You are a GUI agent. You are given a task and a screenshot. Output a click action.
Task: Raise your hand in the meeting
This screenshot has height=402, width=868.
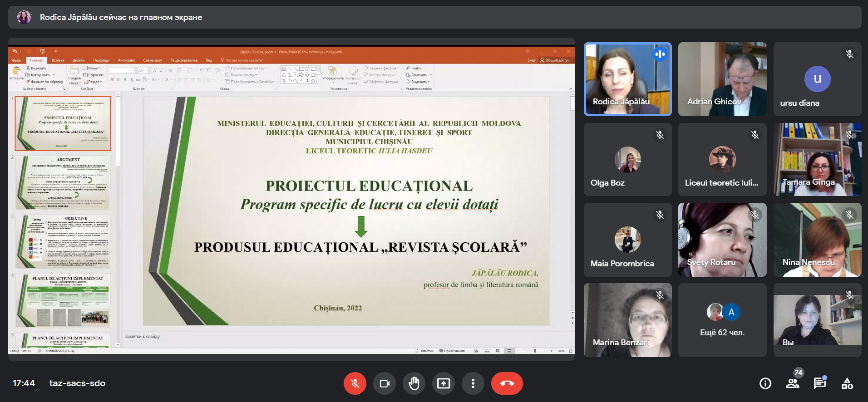(414, 383)
